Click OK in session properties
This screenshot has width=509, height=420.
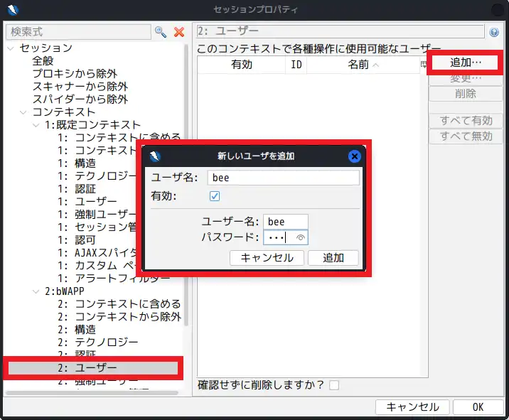point(478,407)
